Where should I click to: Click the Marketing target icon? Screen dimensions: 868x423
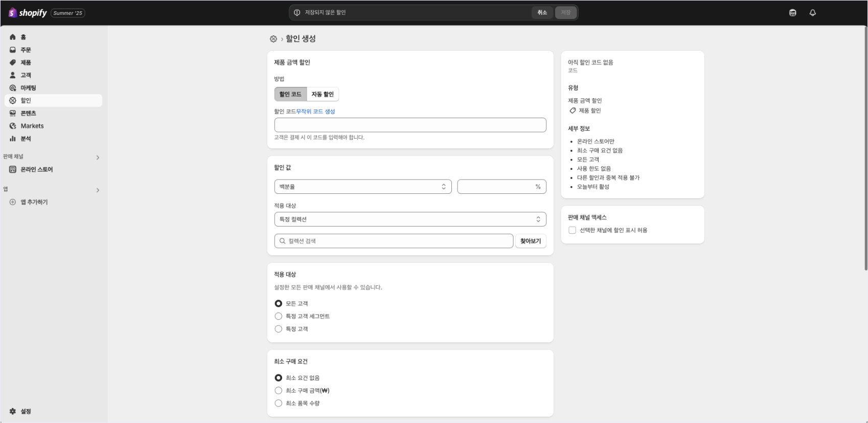[x=13, y=88]
